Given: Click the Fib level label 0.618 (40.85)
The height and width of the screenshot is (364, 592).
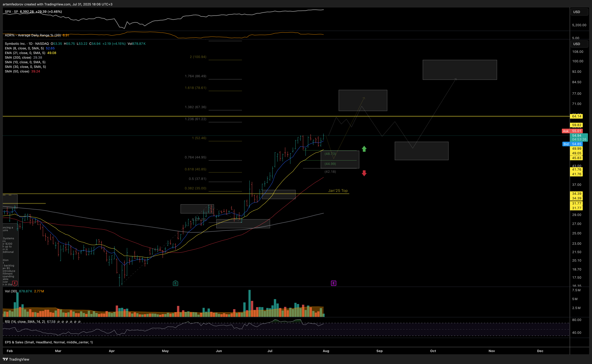Looking at the screenshot, I should pos(196,169).
